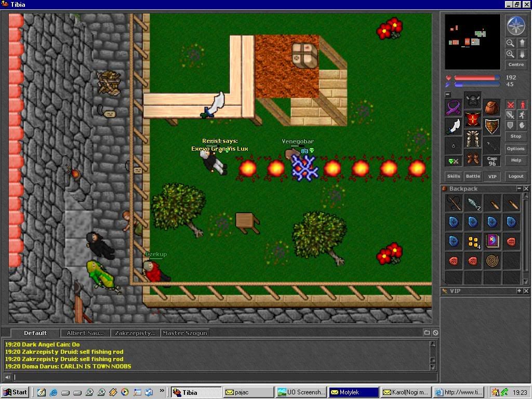Zoom out the minimap
Viewport: 532px width, 399px height.
[510, 43]
